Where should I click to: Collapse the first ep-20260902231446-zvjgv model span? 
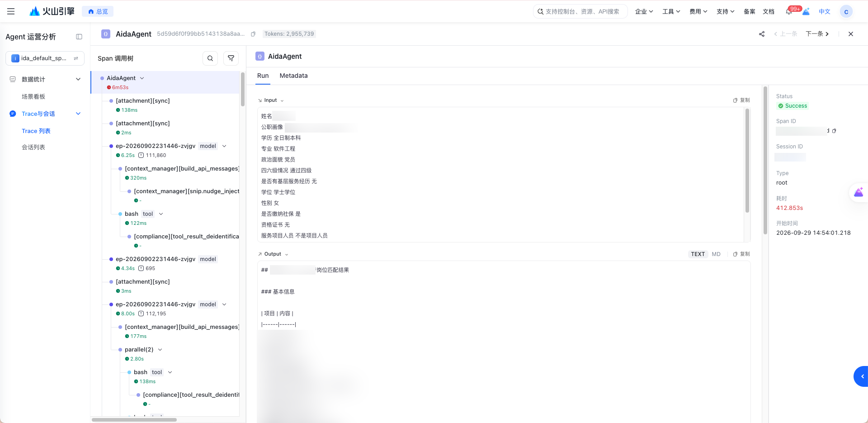coord(224,146)
